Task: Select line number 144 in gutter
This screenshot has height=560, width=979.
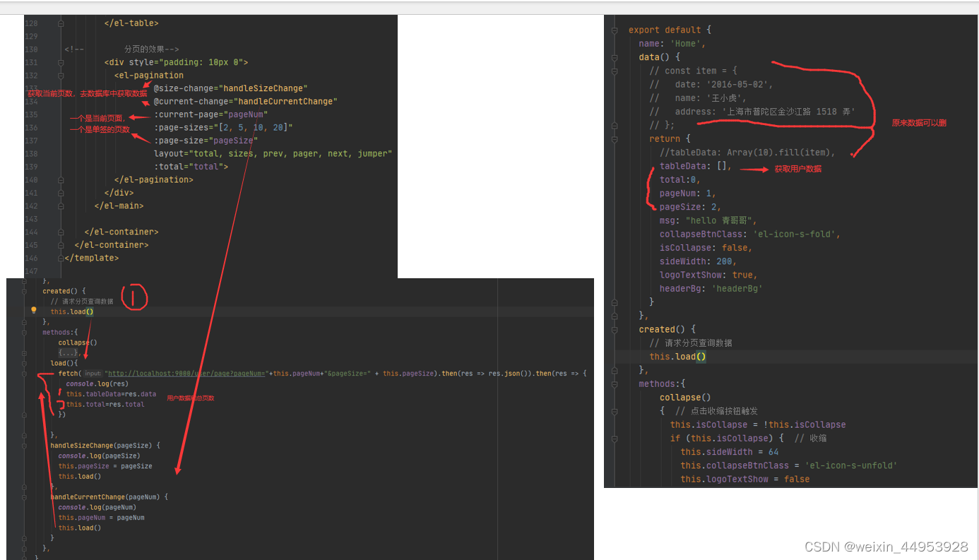Action: [x=31, y=232]
